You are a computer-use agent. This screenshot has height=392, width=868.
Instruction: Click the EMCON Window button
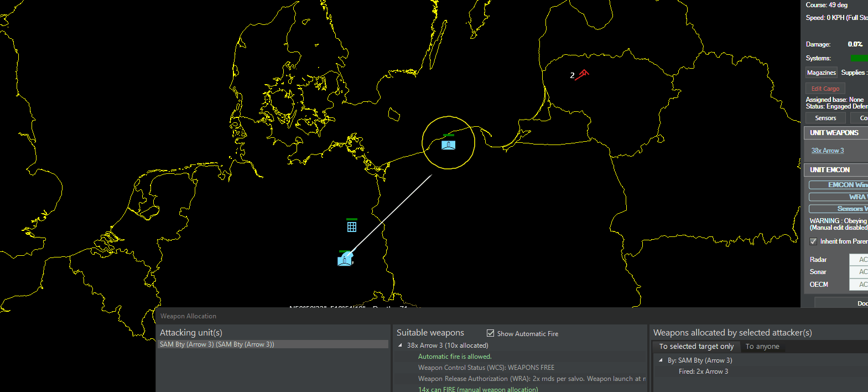tap(838, 185)
